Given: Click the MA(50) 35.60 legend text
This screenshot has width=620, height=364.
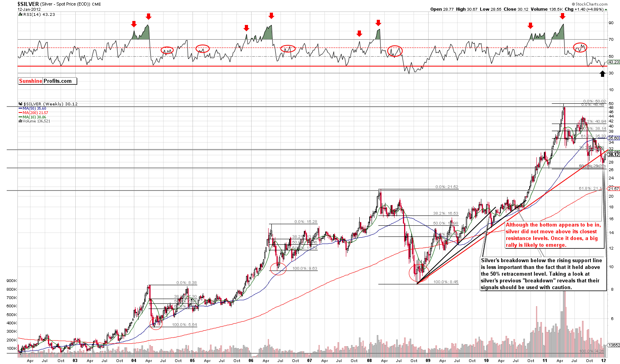Looking at the screenshot, I should pyautogui.click(x=34, y=109).
